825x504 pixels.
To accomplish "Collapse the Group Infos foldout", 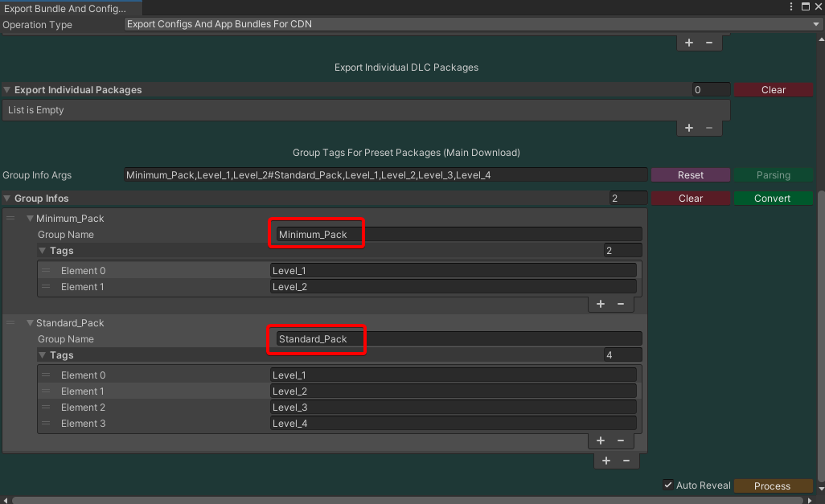I will [x=7, y=199].
